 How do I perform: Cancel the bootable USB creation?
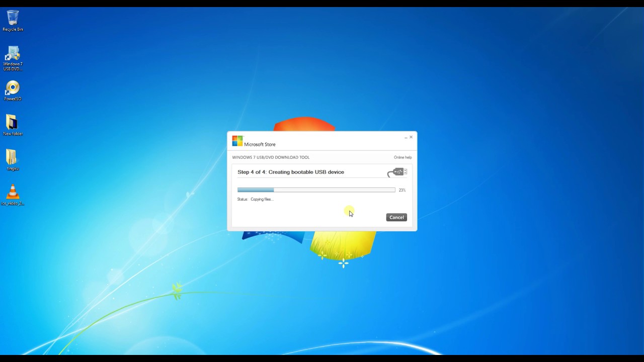(x=396, y=217)
